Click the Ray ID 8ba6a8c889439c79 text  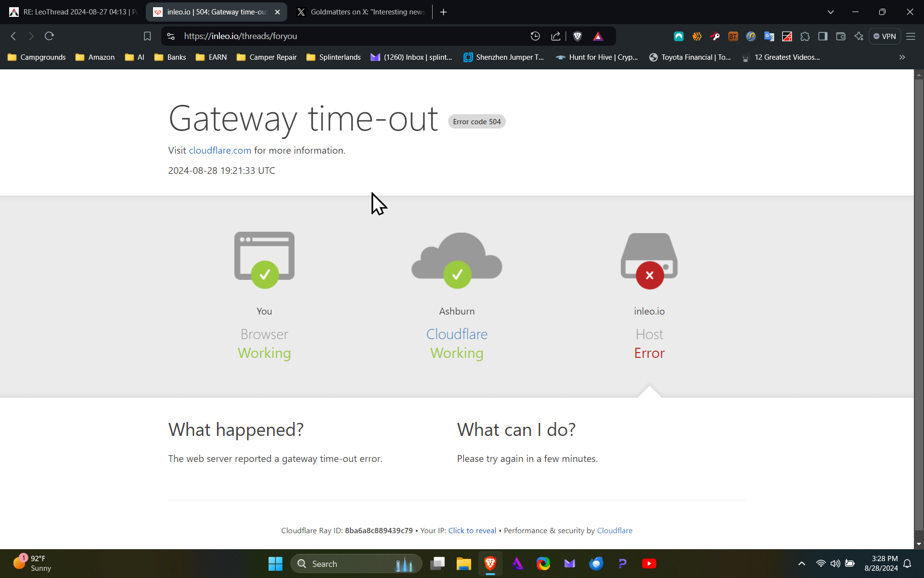click(x=379, y=530)
